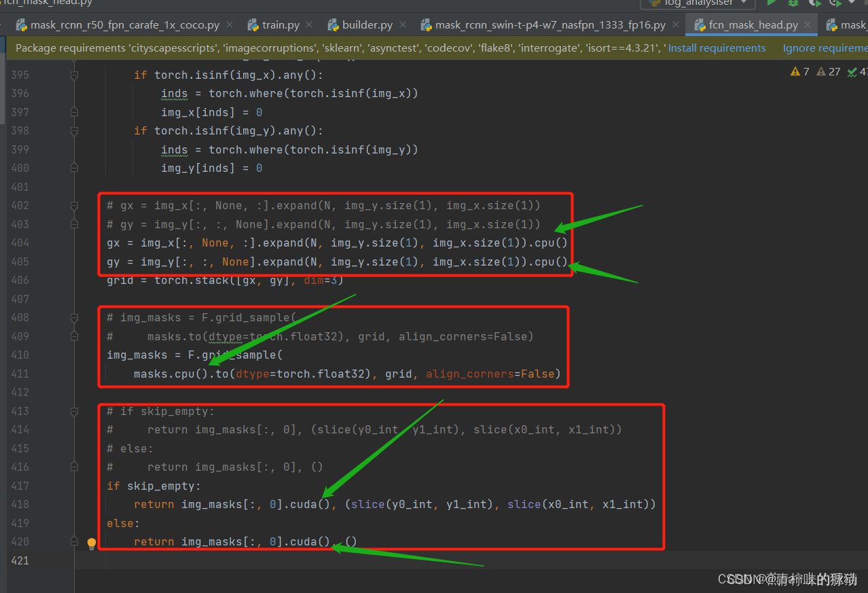Click the fold marker on line 403
The image size is (868, 593).
75,224
